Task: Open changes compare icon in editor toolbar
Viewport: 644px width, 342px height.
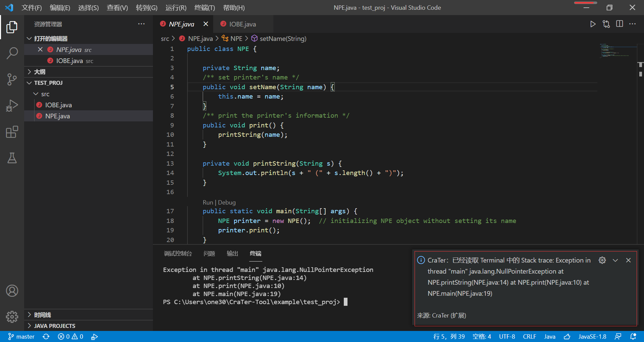Action: pyautogui.click(x=606, y=24)
